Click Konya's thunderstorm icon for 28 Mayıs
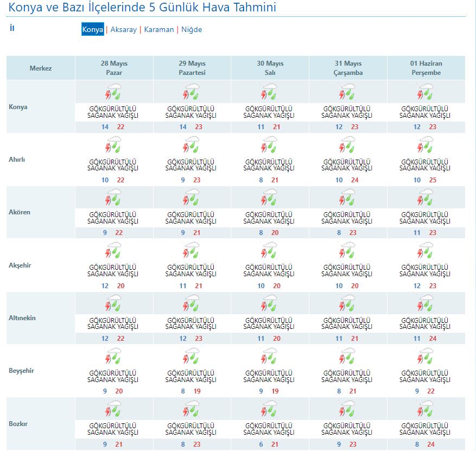The height and width of the screenshot is (451, 476). coord(113,92)
